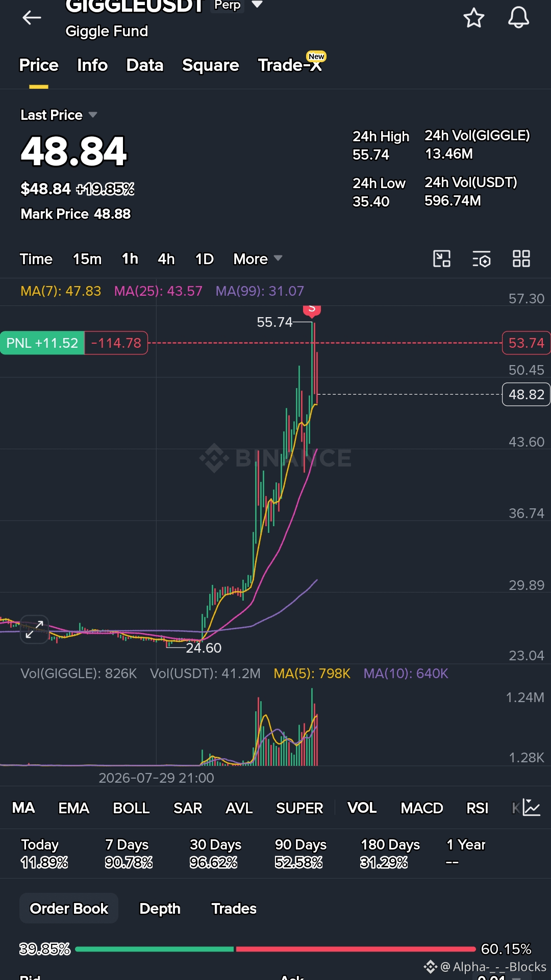Open the Order Book section
This screenshot has height=980, width=551.
coord(69,908)
